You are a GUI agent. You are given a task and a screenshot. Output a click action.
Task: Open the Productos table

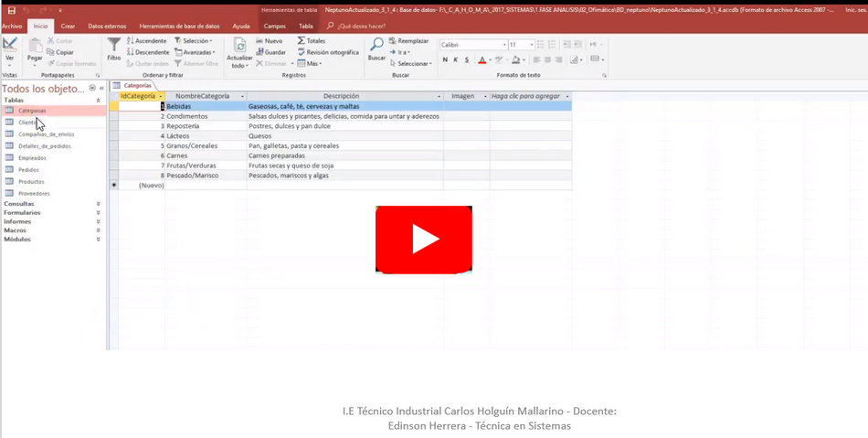pyautogui.click(x=31, y=181)
